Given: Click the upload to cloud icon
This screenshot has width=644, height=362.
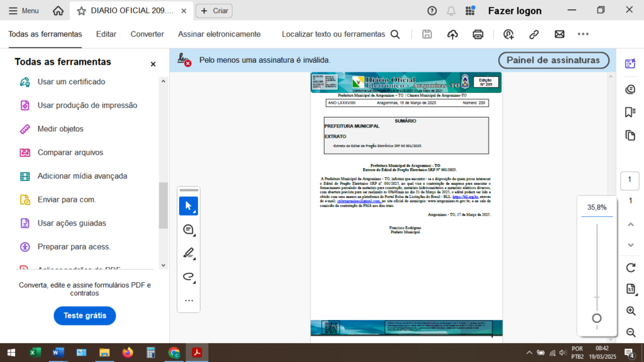Looking at the screenshot, I should [x=453, y=35].
